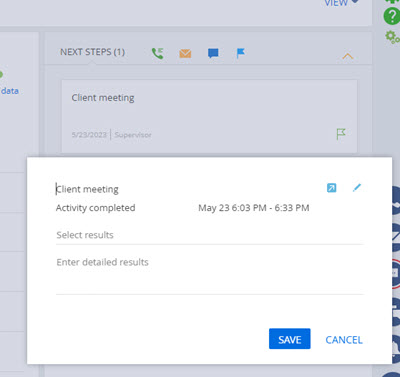Click the NEXT STEPS (1) header label
Viewport: 400px width, 377px height.
(92, 52)
